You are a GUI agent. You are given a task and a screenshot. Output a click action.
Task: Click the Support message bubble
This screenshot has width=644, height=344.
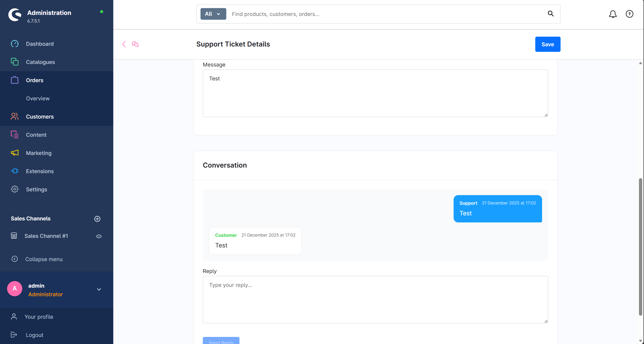coord(498,209)
